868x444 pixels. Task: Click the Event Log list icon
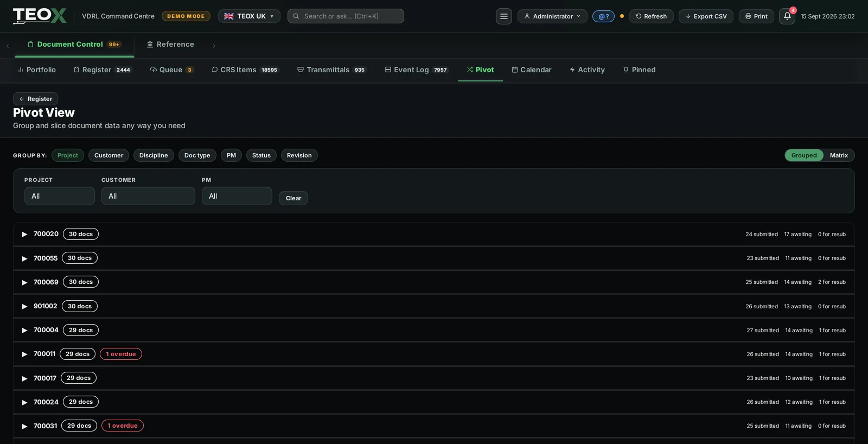(x=388, y=70)
